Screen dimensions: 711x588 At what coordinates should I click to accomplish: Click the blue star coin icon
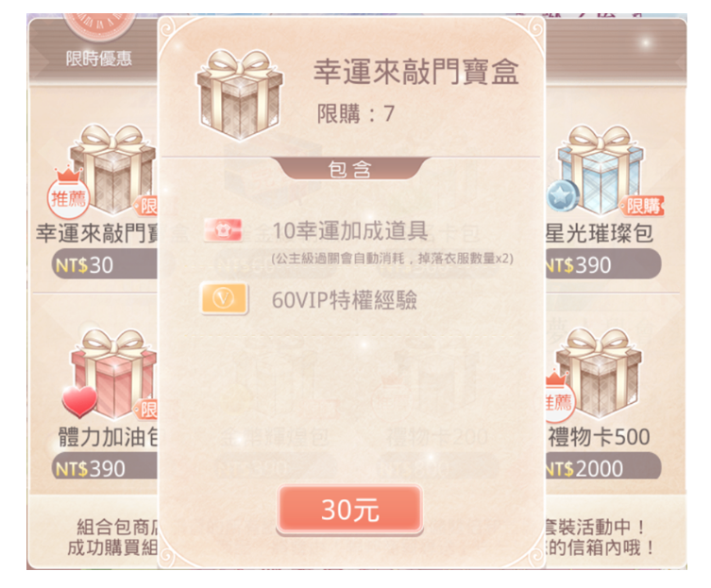tap(563, 196)
